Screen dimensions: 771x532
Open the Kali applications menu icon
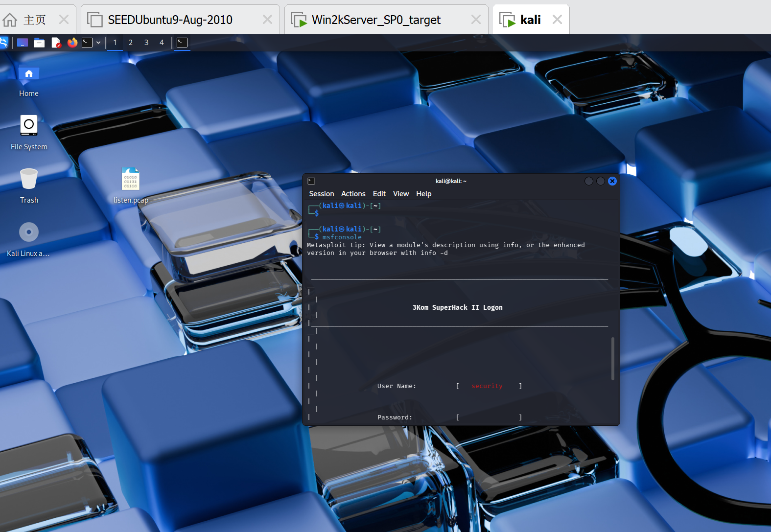point(3,43)
